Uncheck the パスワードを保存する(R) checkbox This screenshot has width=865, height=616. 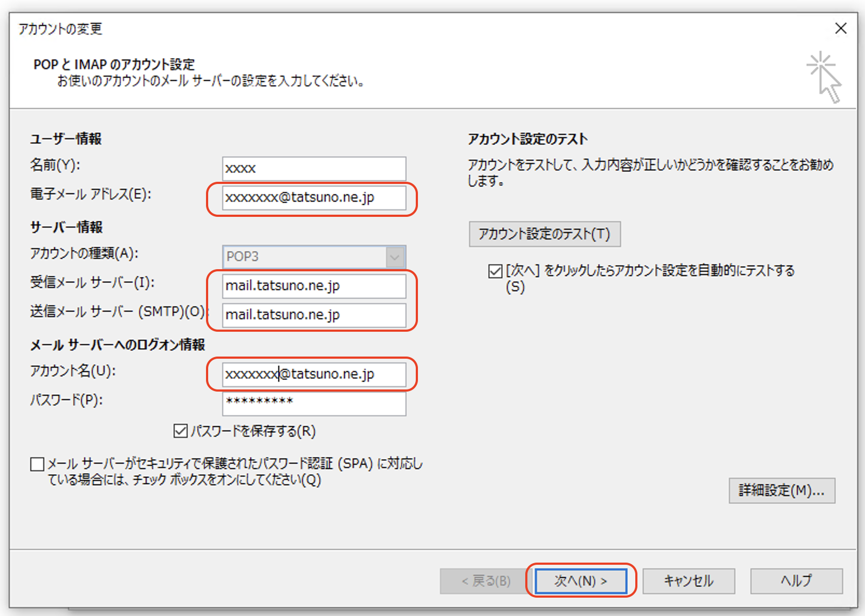coord(181,431)
